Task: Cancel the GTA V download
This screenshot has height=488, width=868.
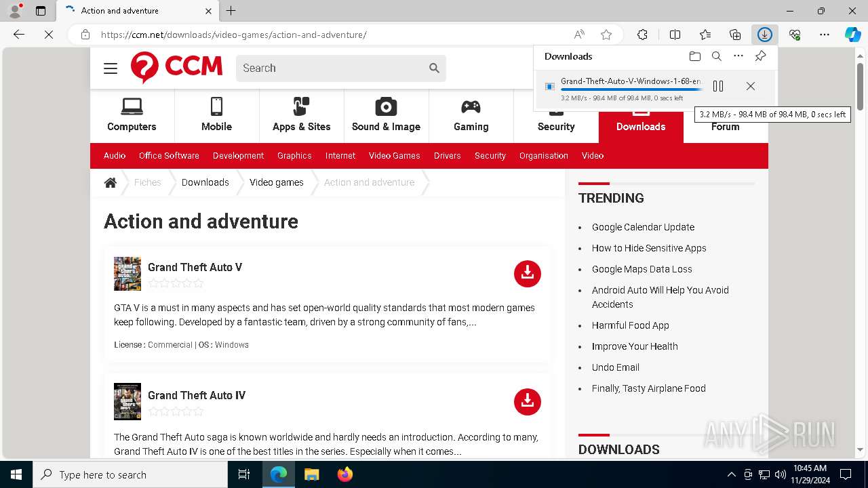Action: [750, 86]
